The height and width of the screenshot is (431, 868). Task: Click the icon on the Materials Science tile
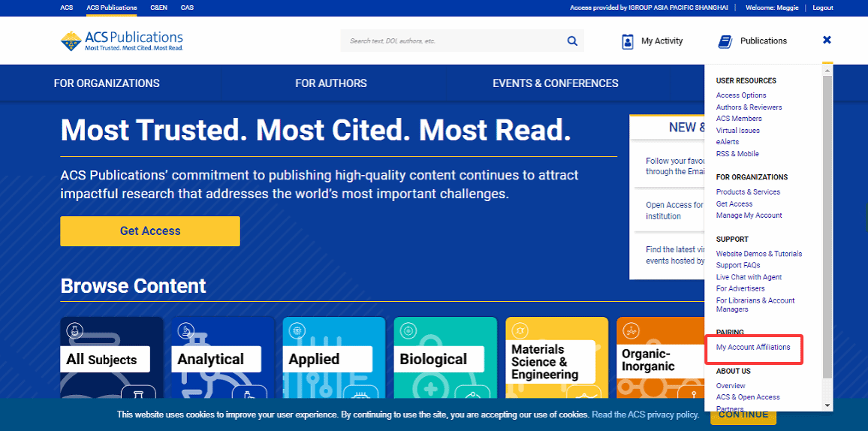coord(520,331)
